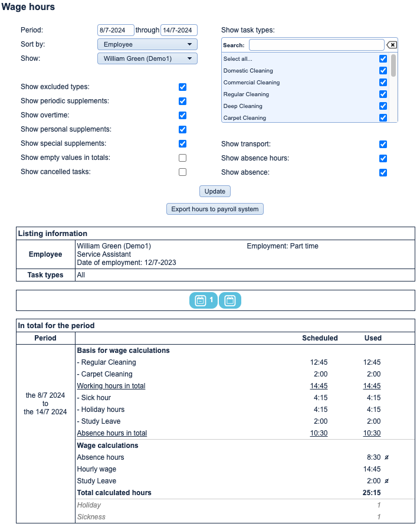
Task: Click the Service Assistant text
Action: [104, 254]
